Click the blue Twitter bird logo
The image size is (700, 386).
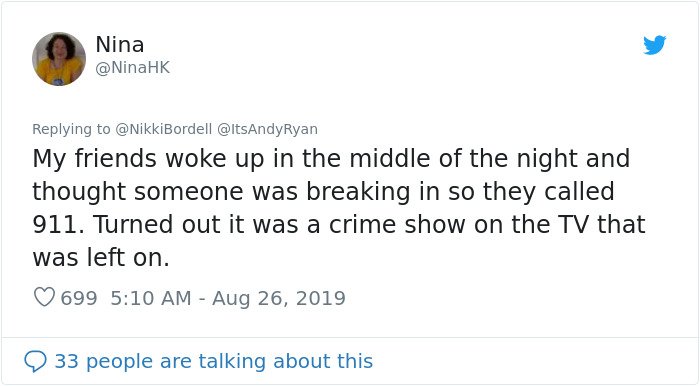(x=654, y=45)
